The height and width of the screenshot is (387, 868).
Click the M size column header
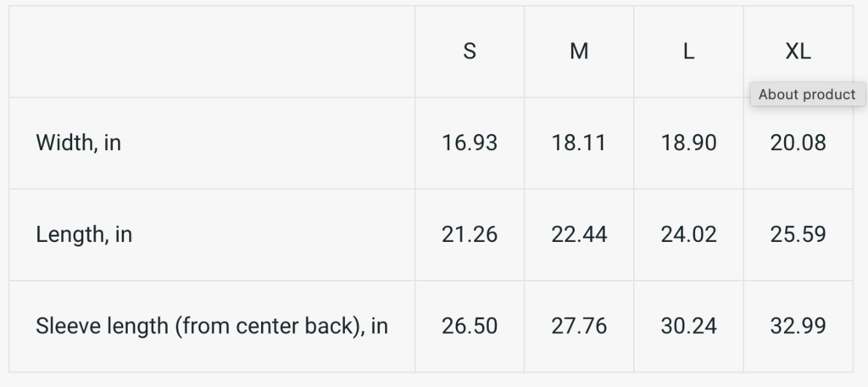pyautogui.click(x=579, y=52)
